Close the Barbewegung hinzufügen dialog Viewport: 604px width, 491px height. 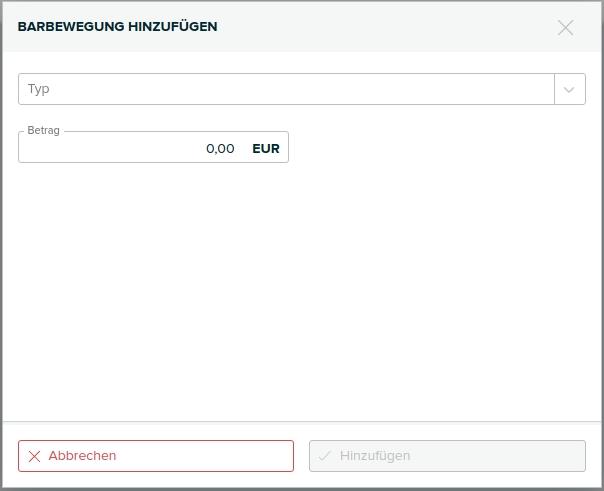tap(565, 28)
